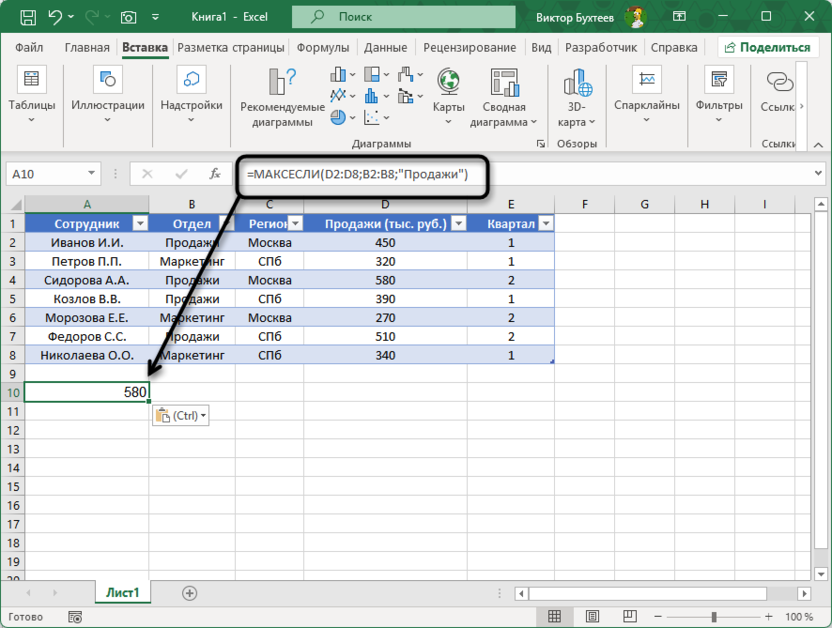Open the Формулы ribbon tab
Viewport: 832px width, 628px height.
tap(323, 47)
